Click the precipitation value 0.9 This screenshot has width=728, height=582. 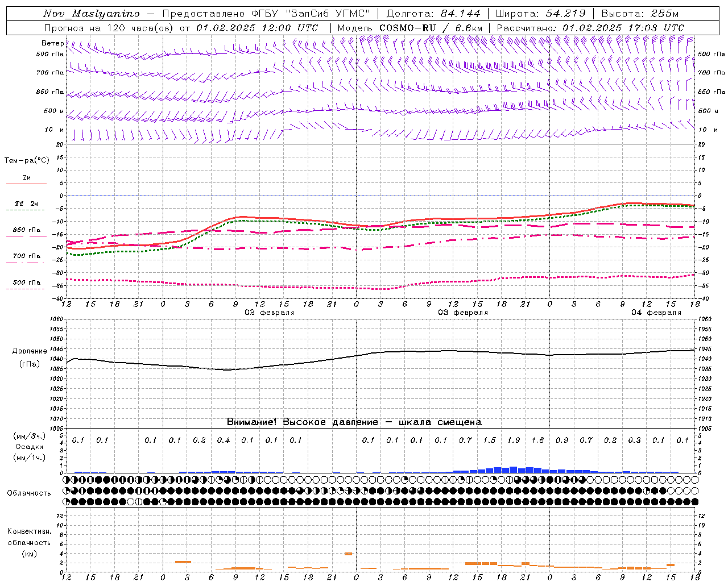[x=562, y=440]
